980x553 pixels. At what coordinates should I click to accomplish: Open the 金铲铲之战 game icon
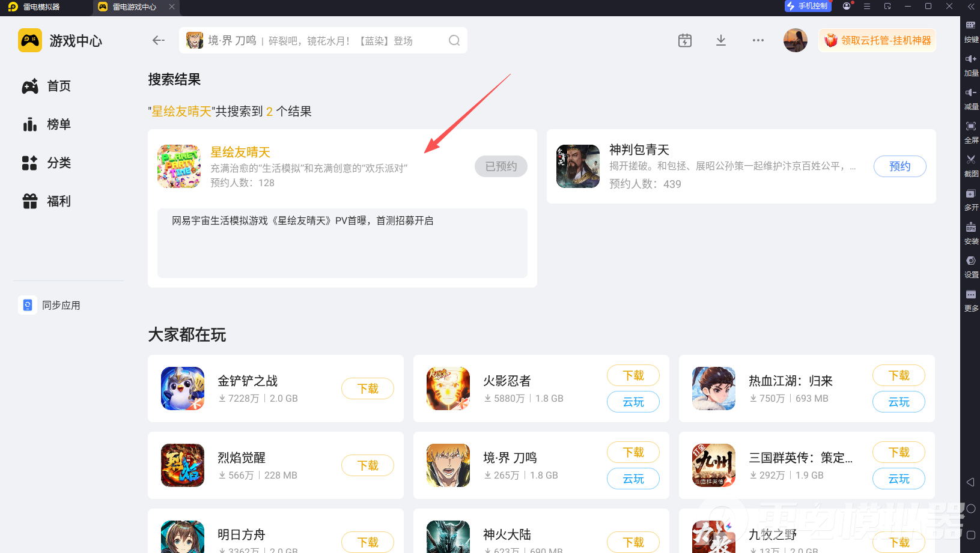[183, 388]
